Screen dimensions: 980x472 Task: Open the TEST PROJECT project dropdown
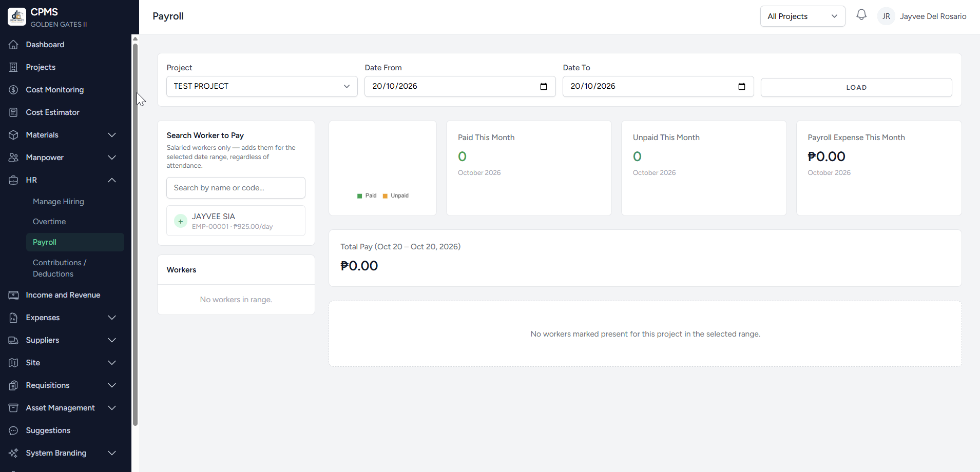point(262,86)
